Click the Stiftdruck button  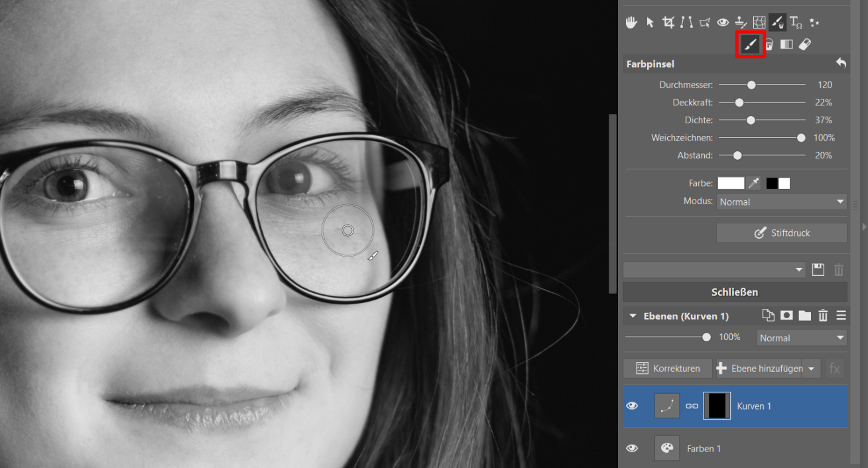click(781, 233)
